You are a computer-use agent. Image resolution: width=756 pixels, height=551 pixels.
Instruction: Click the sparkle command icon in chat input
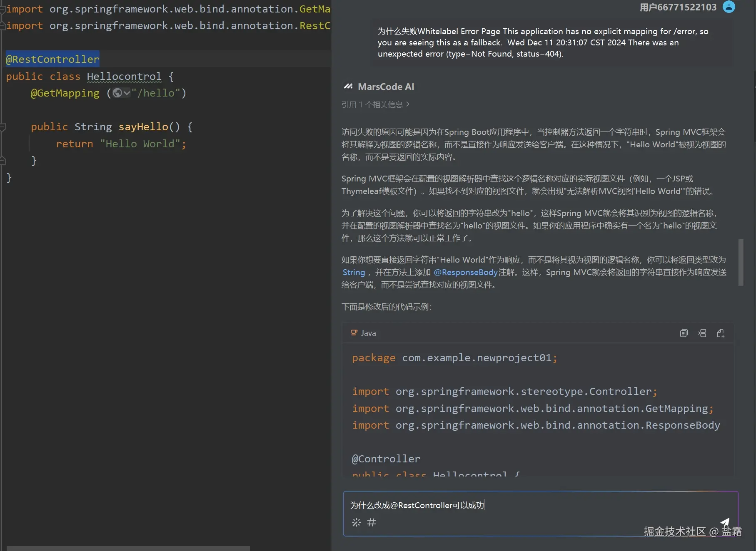[356, 522]
